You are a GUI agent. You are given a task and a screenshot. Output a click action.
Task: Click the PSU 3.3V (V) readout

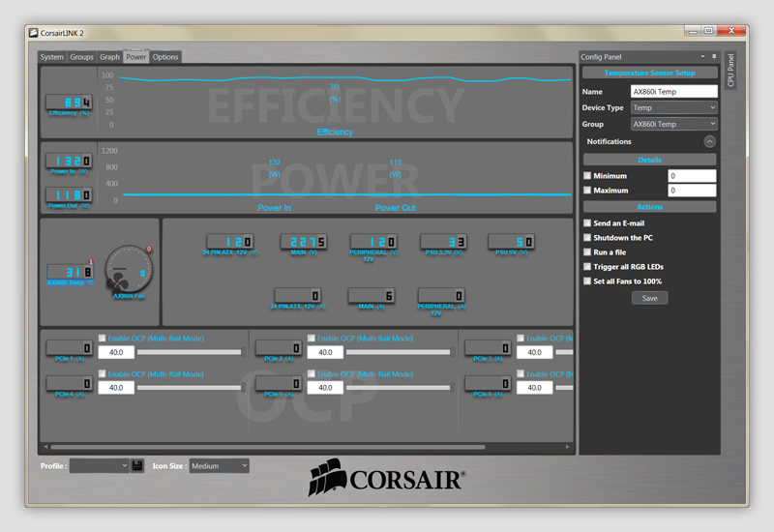(x=443, y=241)
